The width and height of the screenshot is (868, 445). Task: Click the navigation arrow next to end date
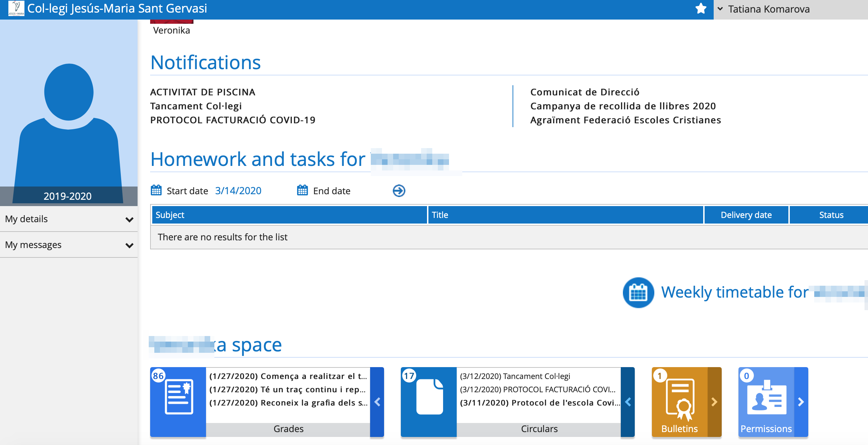click(399, 191)
